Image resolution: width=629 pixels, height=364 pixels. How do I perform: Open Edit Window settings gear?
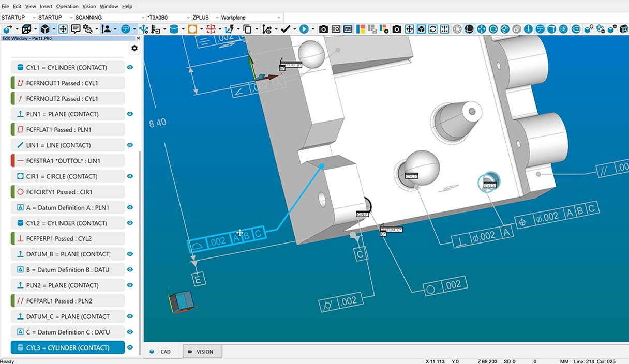[134, 48]
